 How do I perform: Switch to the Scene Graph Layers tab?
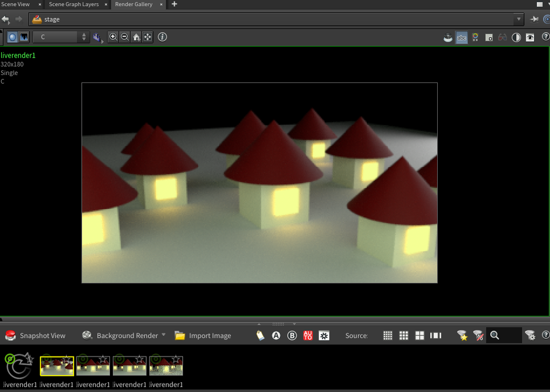tap(73, 4)
